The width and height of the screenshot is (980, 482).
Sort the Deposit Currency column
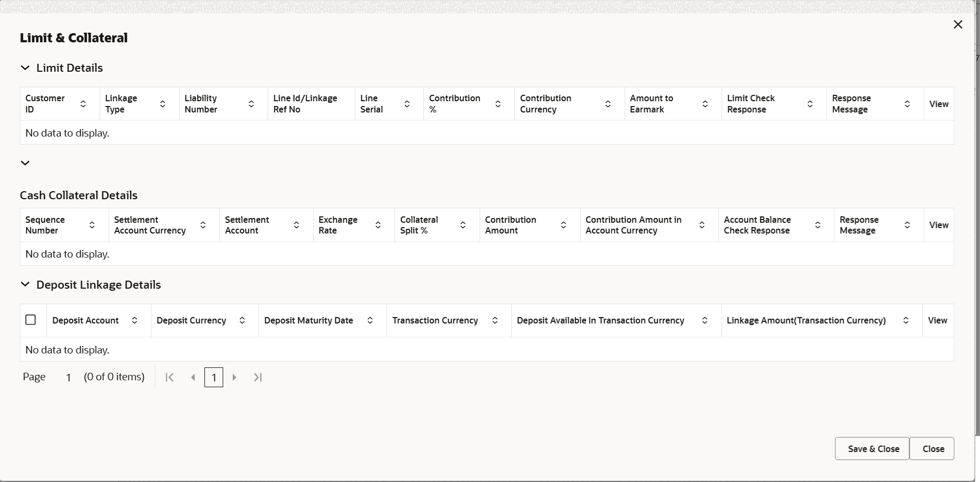pyautogui.click(x=242, y=320)
